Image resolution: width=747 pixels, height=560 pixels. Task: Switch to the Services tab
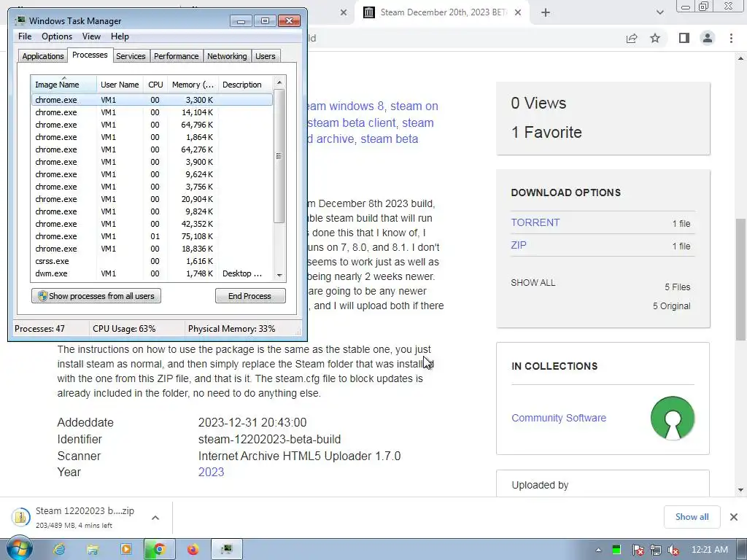pos(131,56)
